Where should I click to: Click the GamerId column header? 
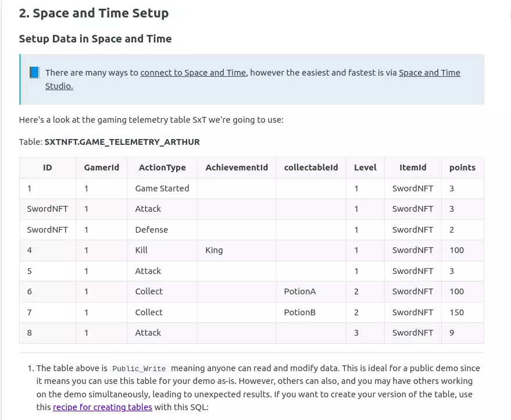(101, 168)
